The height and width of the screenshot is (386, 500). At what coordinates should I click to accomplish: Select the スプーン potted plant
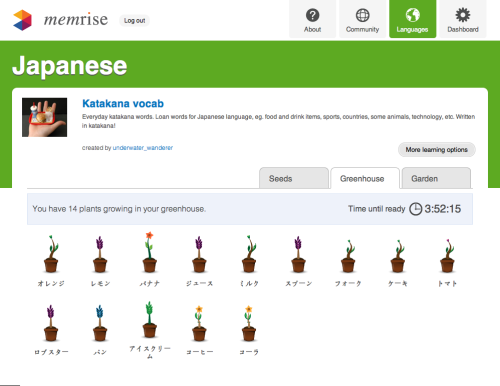[x=298, y=254]
